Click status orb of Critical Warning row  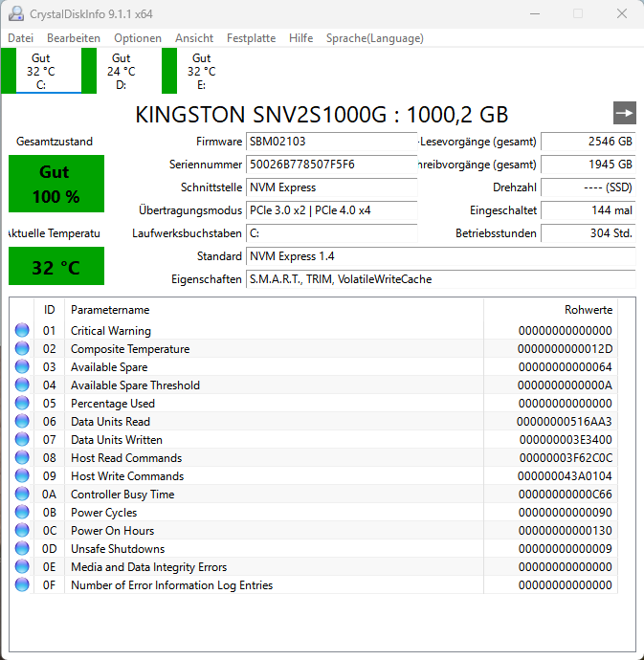click(x=22, y=330)
